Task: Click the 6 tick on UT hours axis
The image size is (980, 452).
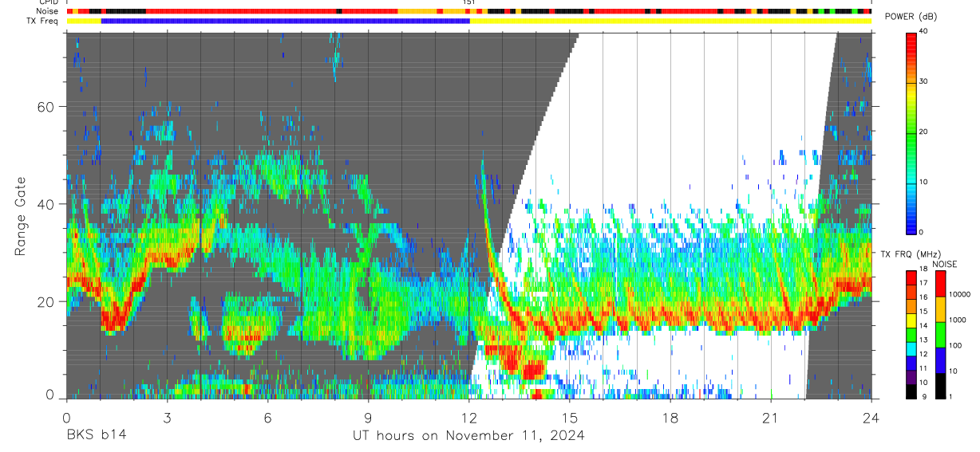Action: [267, 417]
